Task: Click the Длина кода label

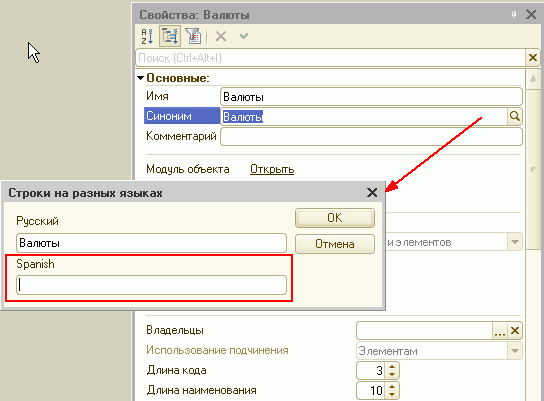Action: pyautogui.click(x=176, y=370)
